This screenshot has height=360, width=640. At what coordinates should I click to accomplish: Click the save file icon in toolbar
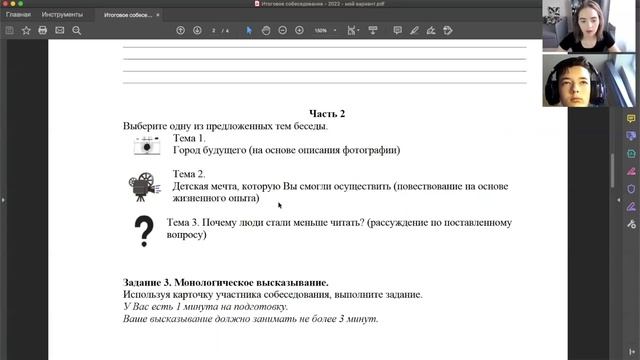[x=9, y=31]
